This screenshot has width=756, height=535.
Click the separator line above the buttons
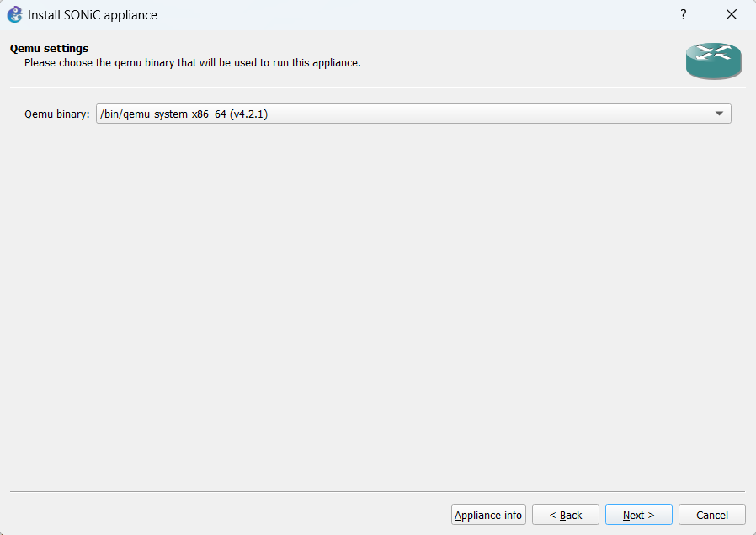[x=377, y=491]
